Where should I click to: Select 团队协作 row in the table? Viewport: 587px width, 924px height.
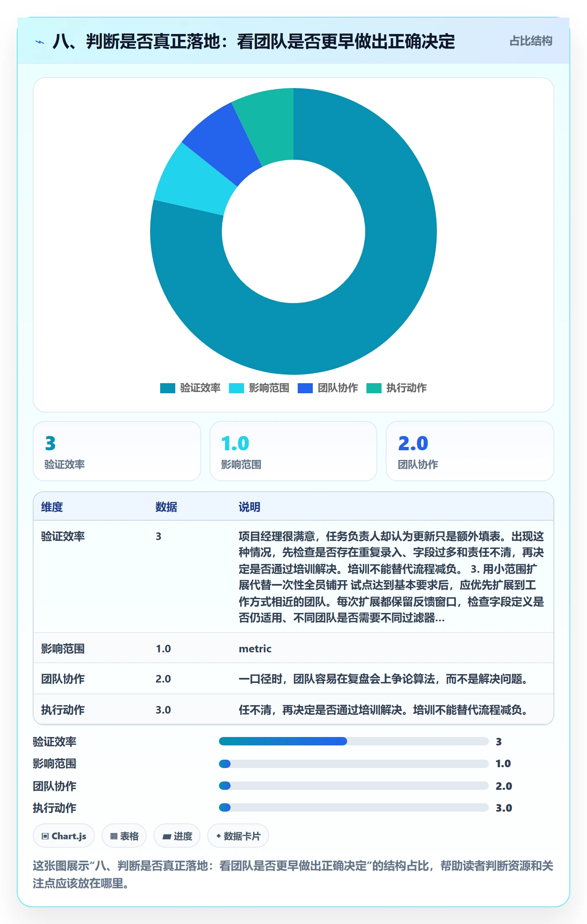tap(293, 679)
